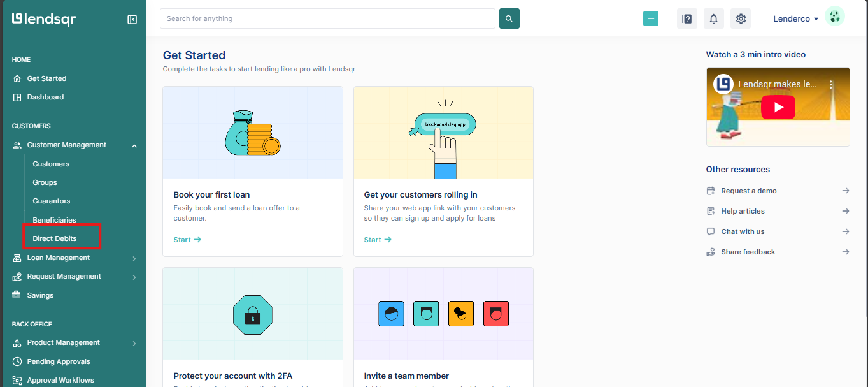Play the YouTube intro video
Image resolution: width=868 pixels, height=387 pixels.
[x=778, y=107]
